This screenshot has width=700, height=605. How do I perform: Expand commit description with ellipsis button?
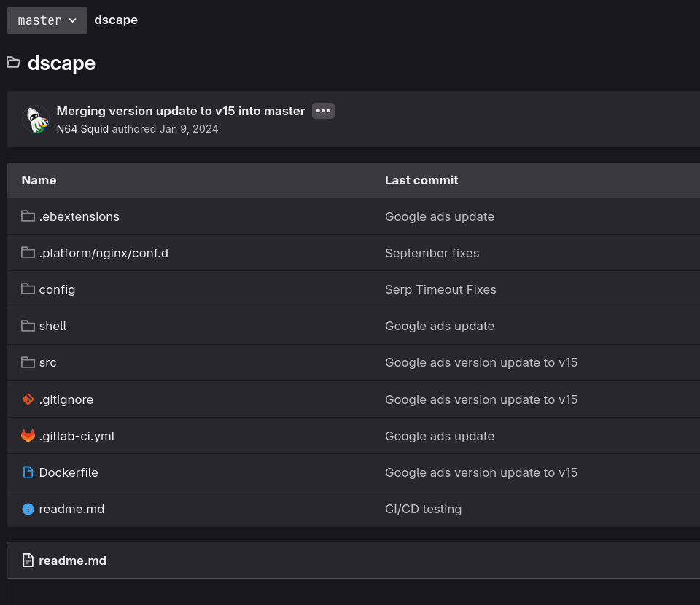click(323, 111)
